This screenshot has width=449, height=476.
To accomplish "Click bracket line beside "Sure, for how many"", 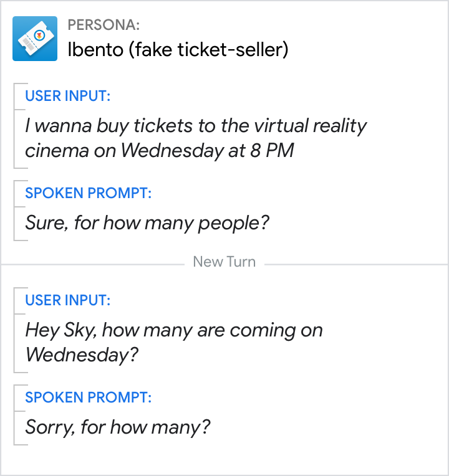I will [14, 211].
